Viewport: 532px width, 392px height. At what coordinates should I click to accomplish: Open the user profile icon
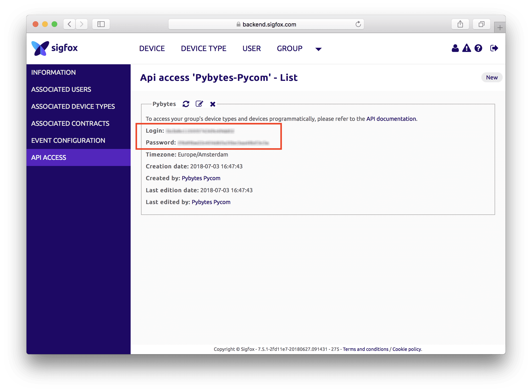[x=455, y=48]
